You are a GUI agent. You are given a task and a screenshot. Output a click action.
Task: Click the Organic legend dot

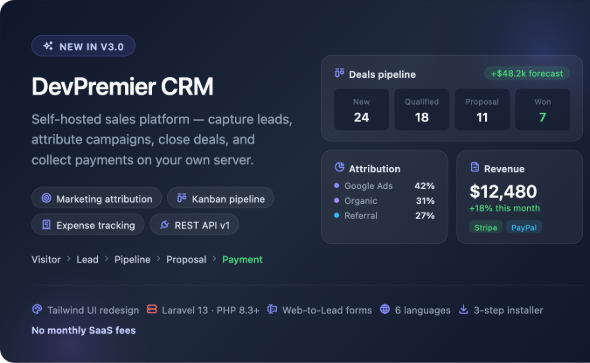click(336, 200)
